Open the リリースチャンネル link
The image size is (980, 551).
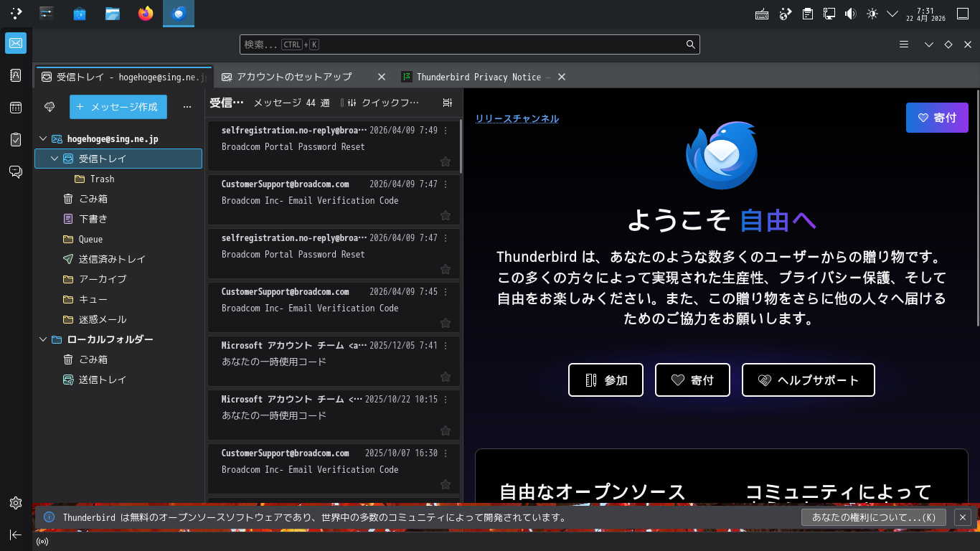517,119
